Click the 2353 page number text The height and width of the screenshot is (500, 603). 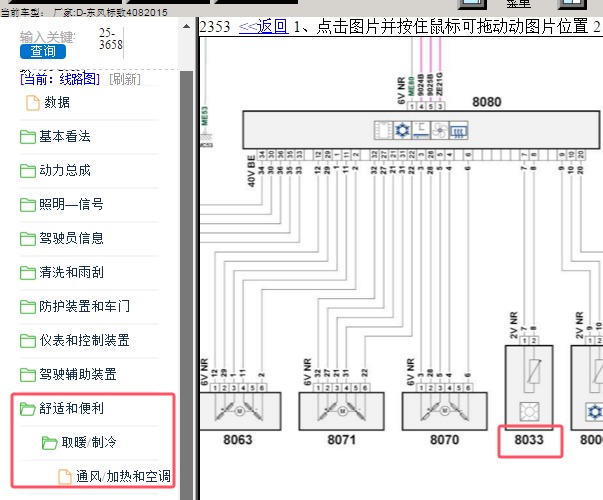[215, 27]
